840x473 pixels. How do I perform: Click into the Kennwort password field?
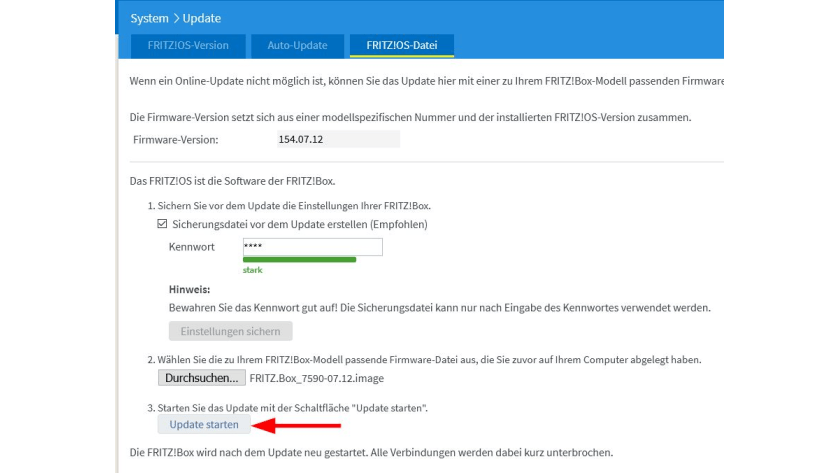312,247
